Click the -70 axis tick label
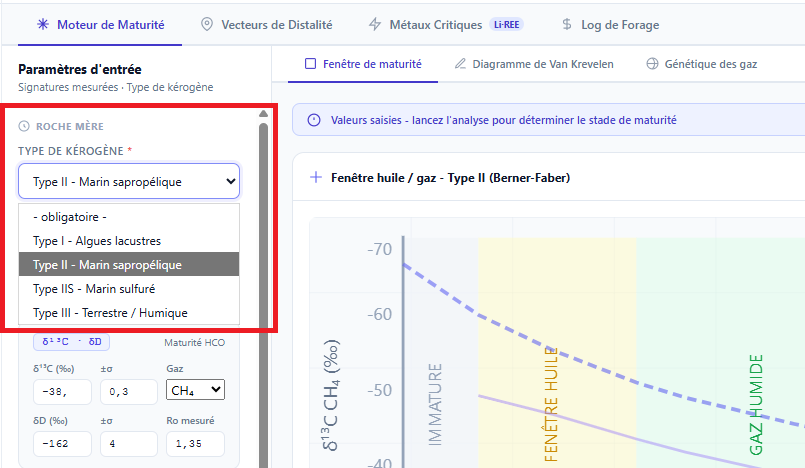Viewport: 805px width, 468px height. 379,249
